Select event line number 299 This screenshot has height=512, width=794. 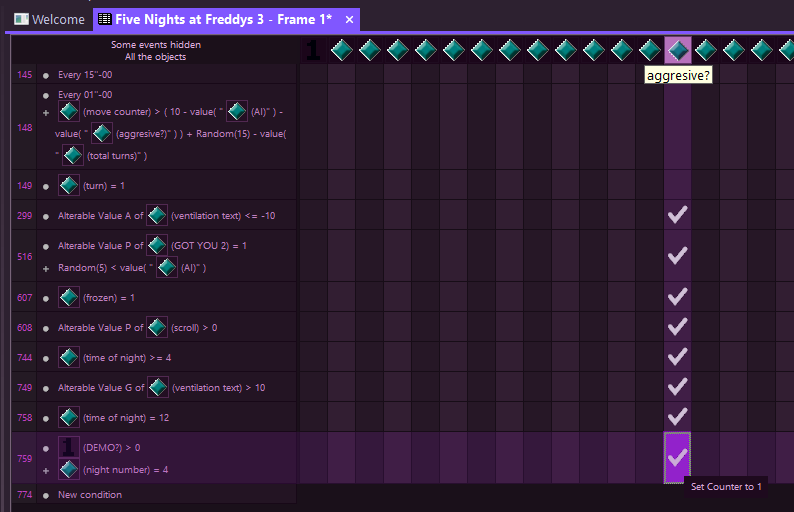point(24,215)
